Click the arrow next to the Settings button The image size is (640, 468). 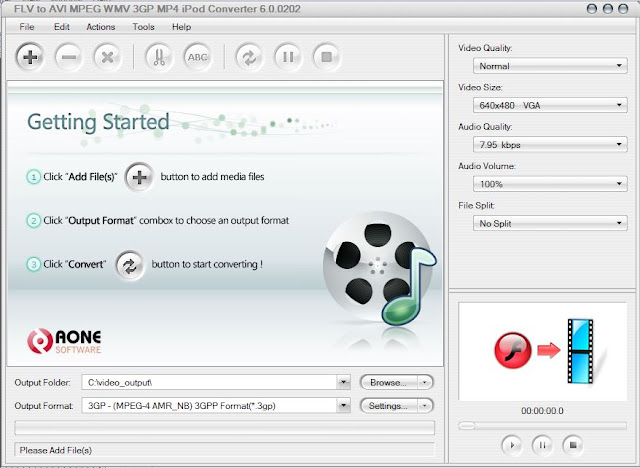425,406
